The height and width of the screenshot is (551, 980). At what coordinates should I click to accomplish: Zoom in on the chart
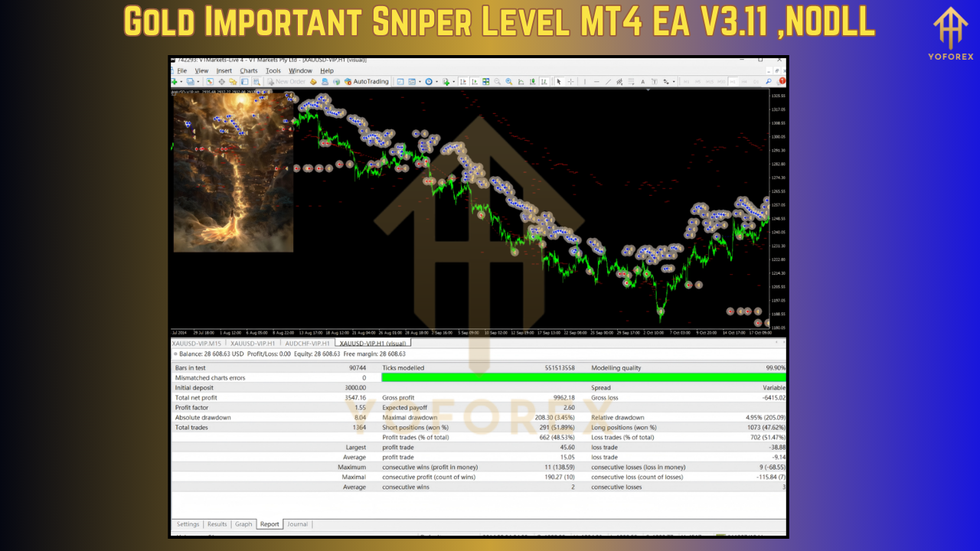tap(508, 81)
